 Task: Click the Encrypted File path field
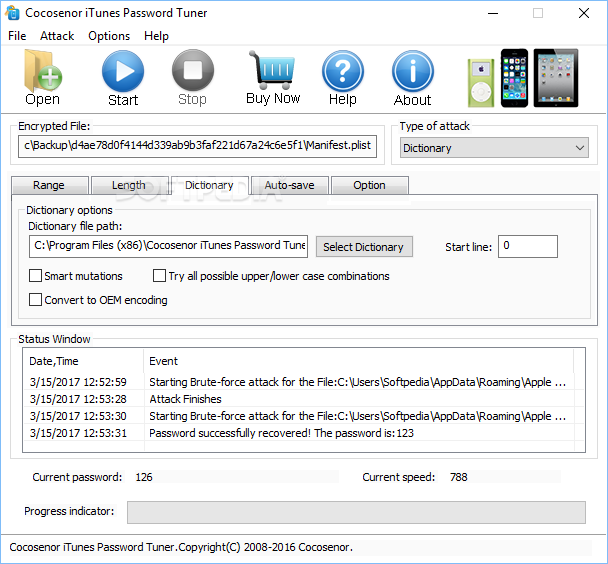coord(197,146)
